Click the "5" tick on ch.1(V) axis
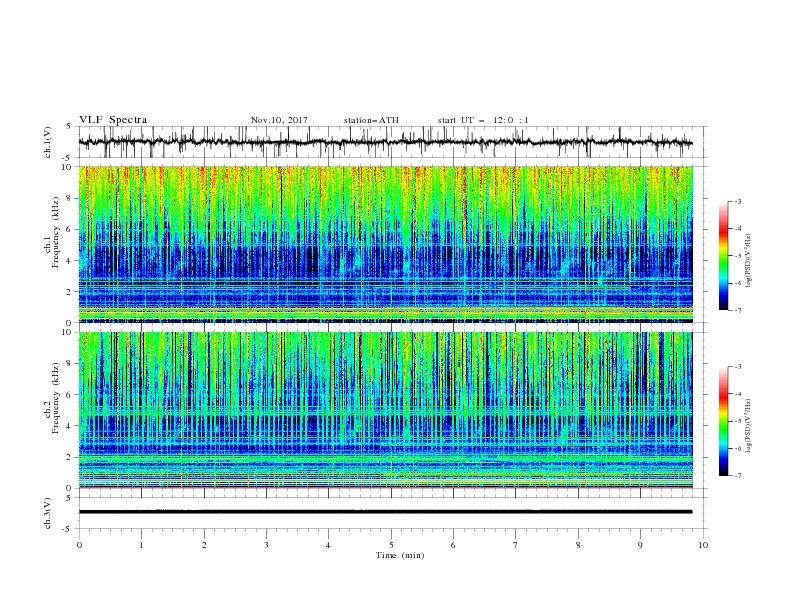The image size is (792, 612). [x=70, y=127]
